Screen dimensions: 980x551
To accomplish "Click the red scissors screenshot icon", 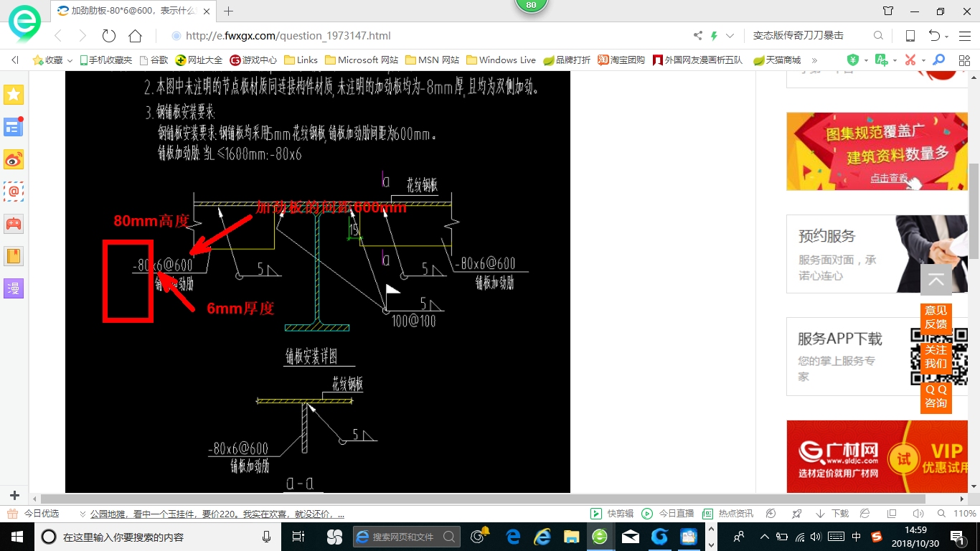I will click(x=910, y=60).
